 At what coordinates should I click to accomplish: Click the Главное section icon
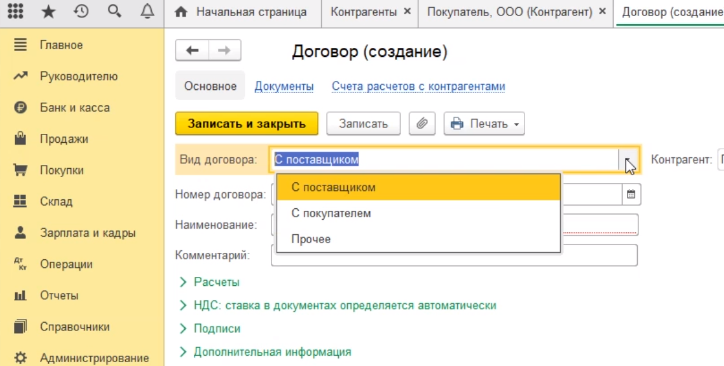pyautogui.click(x=20, y=45)
